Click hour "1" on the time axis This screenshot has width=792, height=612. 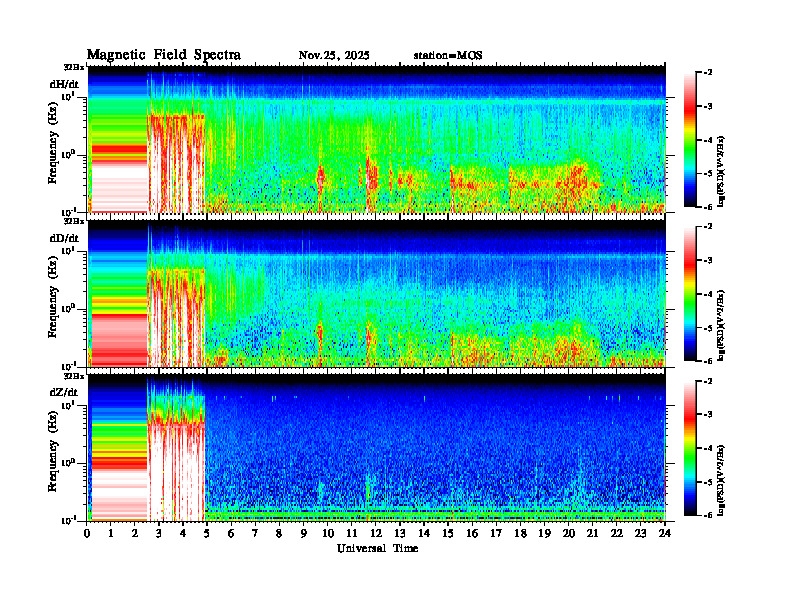tap(111, 533)
